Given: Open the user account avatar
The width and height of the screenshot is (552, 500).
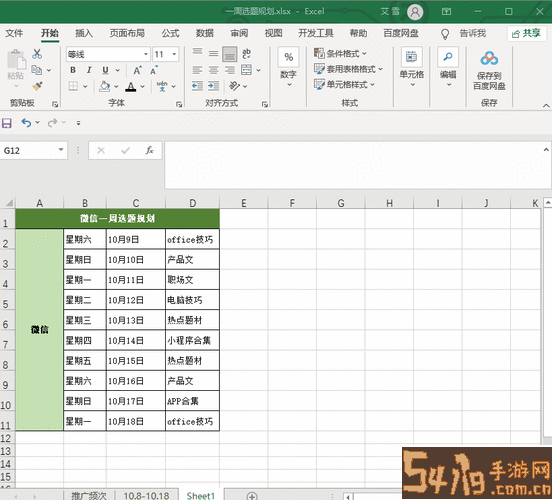Looking at the screenshot, I should [x=415, y=12].
